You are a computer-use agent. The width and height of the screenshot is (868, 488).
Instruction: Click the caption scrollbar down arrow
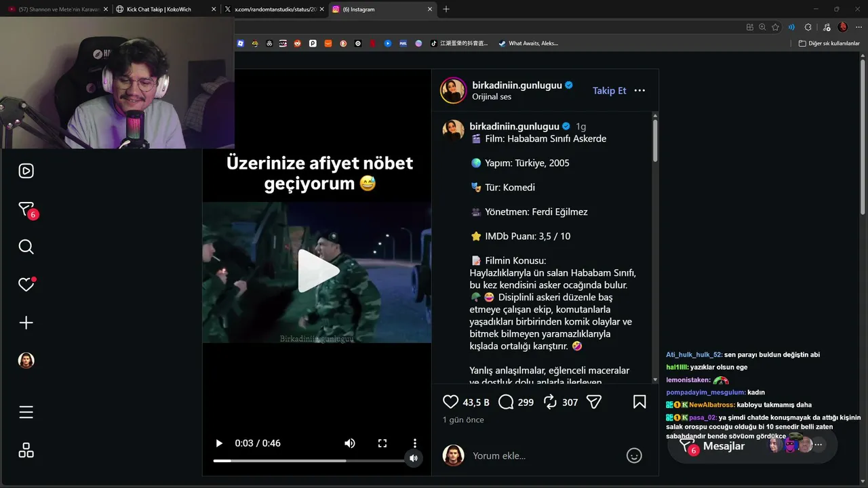pos(655,380)
